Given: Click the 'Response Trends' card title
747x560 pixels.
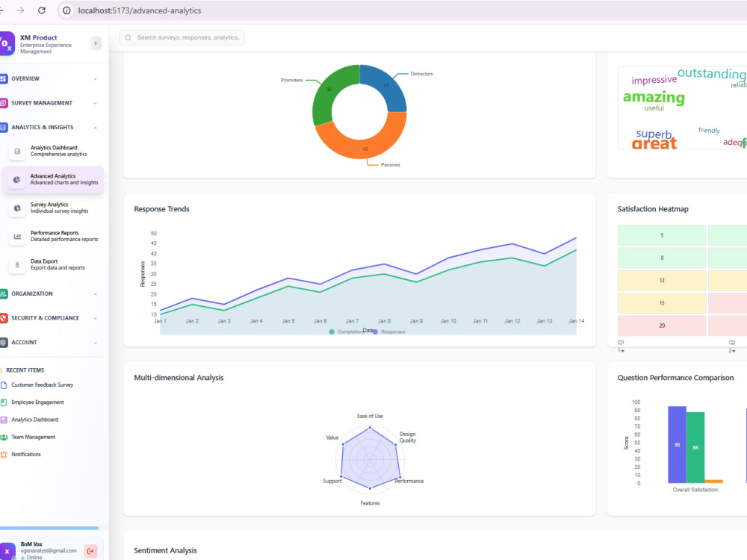Looking at the screenshot, I should click(161, 209).
